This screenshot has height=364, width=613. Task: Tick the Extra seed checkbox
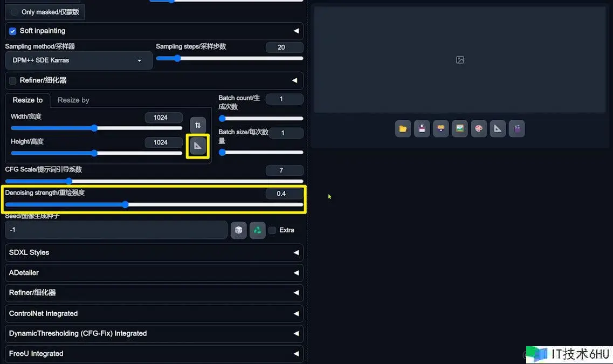pos(272,230)
